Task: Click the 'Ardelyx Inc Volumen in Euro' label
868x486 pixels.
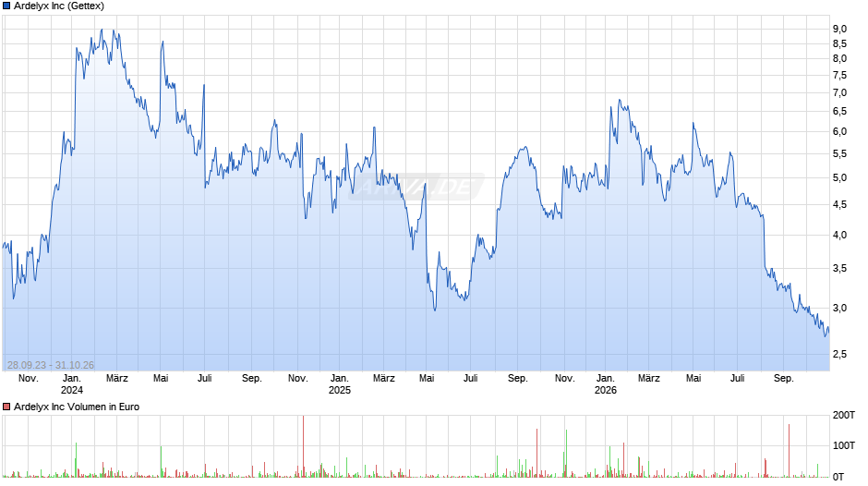Action: tap(77, 407)
